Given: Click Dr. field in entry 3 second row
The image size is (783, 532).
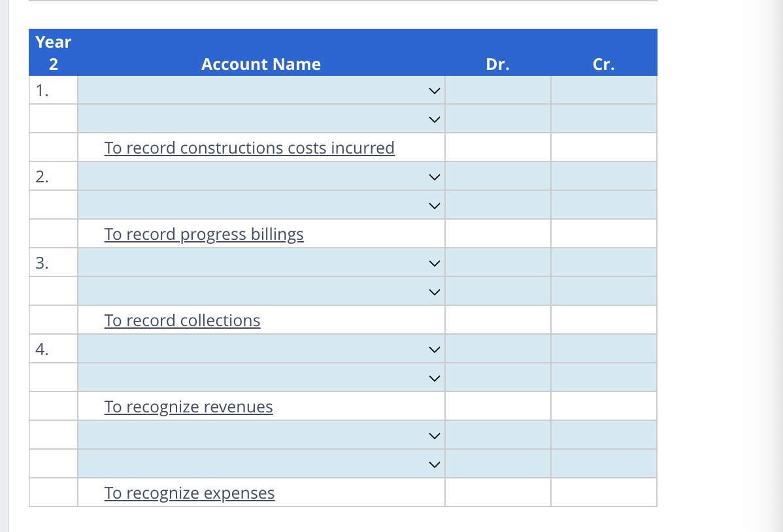Looking at the screenshot, I should (x=498, y=291).
